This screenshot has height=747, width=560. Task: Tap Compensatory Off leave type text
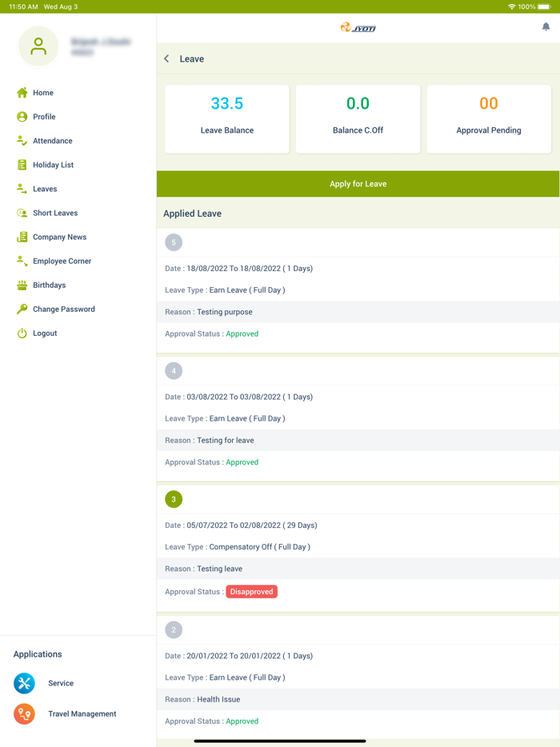point(260,547)
